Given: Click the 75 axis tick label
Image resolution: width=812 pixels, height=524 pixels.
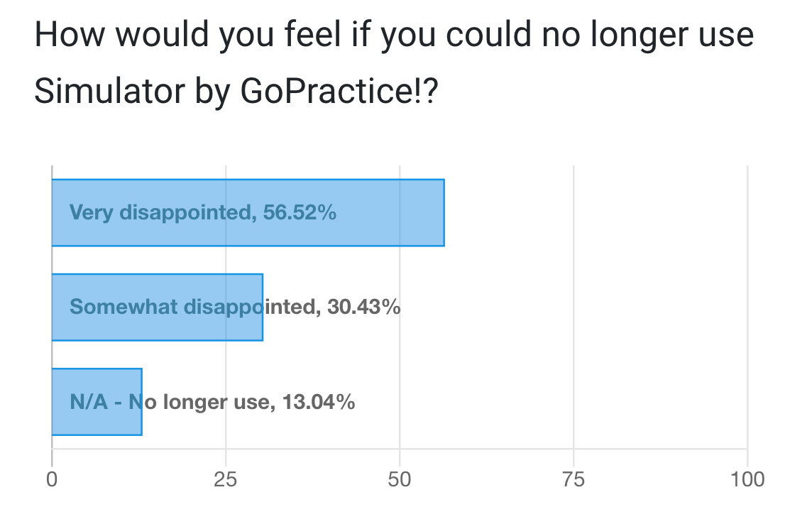Looking at the screenshot, I should tap(574, 479).
